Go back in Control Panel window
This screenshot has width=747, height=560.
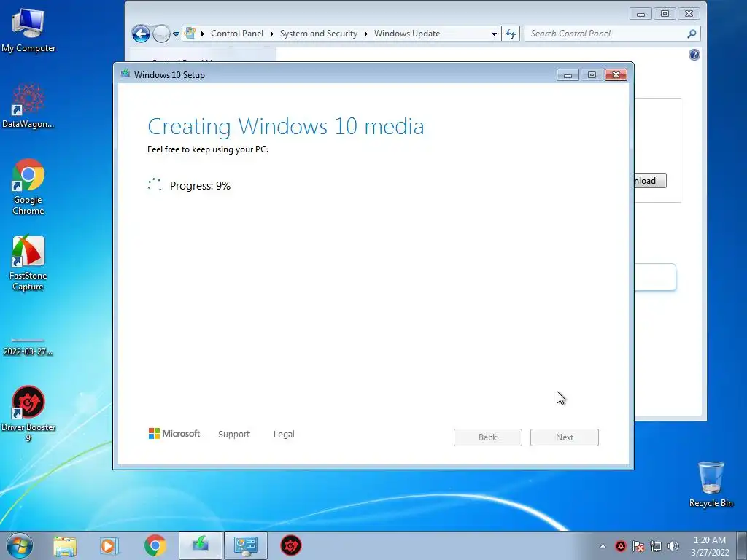[141, 34]
